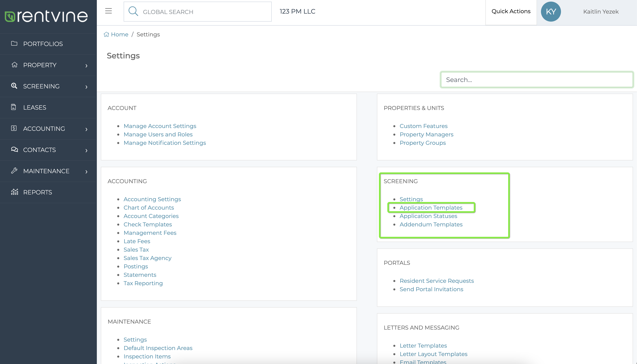Expand the Contacts menu chevron

[86, 150]
